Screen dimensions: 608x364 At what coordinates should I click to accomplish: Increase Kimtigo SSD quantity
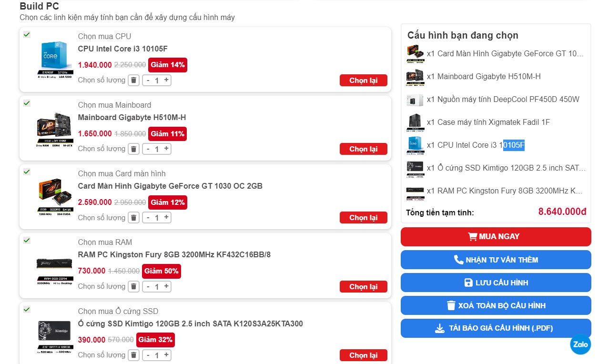coord(166,355)
